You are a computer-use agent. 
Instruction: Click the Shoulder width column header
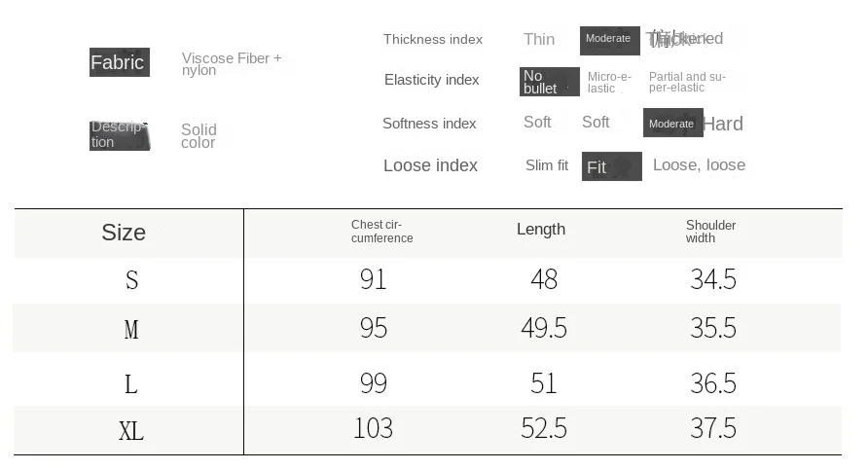pos(710,232)
